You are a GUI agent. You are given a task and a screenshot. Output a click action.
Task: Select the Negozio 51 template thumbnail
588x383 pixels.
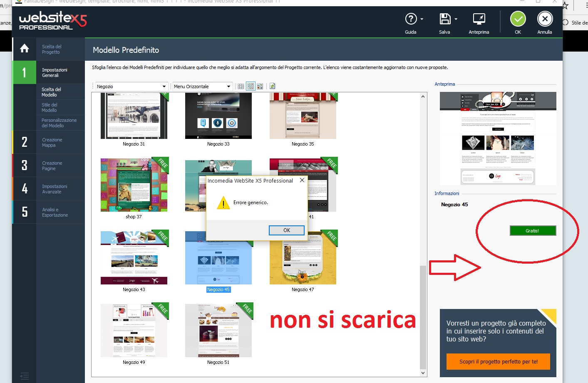[x=218, y=331]
